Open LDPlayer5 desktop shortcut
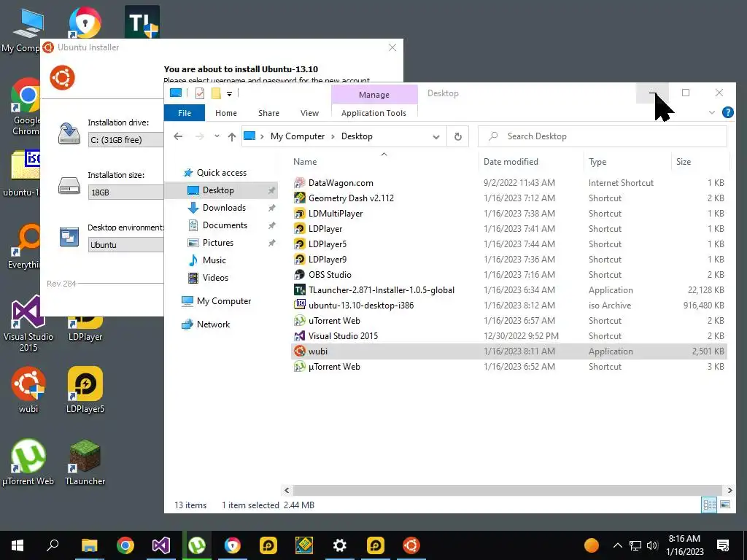 point(85,390)
